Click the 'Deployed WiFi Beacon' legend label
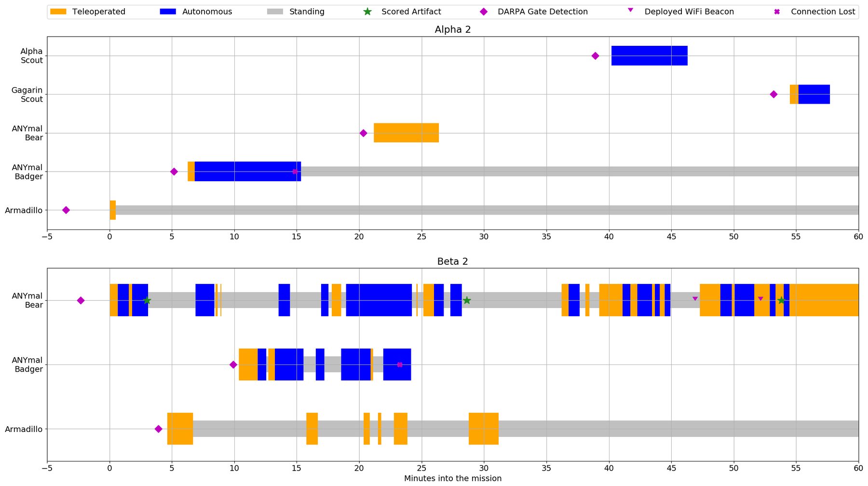 [x=689, y=12]
